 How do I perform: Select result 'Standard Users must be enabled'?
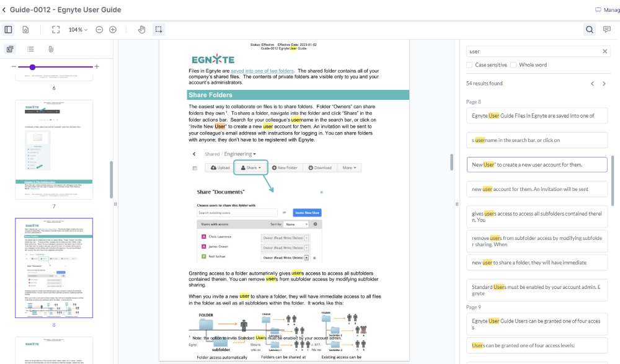(x=537, y=290)
